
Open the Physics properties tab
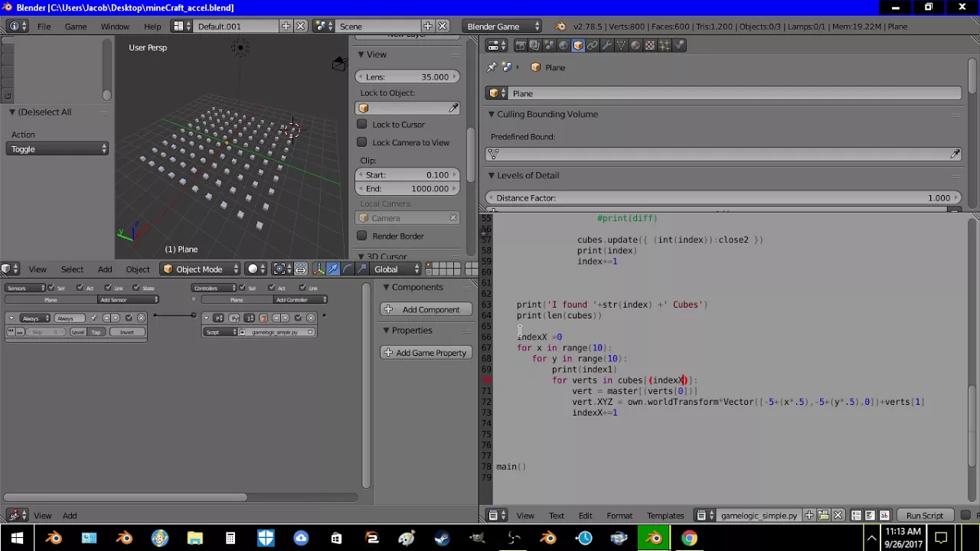click(678, 45)
